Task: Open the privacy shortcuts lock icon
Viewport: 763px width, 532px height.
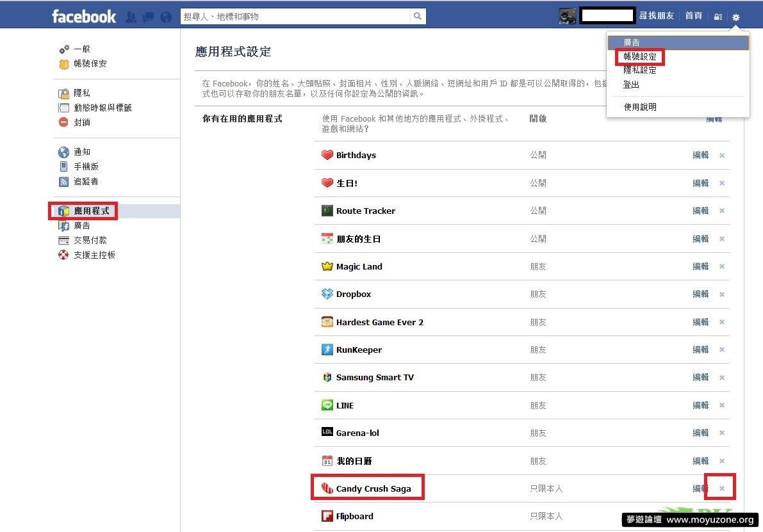Action: [x=718, y=17]
